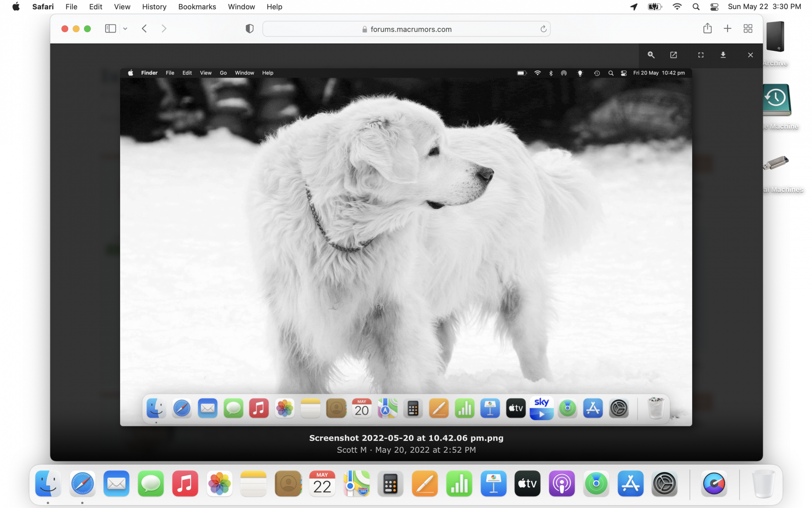This screenshot has width=812, height=508.
Task: Open the History menu
Action: [154, 7]
